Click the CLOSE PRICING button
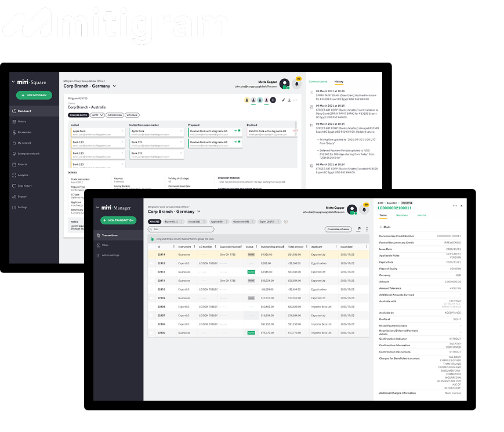This screenshot has height=432, width=504. (115, 115)
